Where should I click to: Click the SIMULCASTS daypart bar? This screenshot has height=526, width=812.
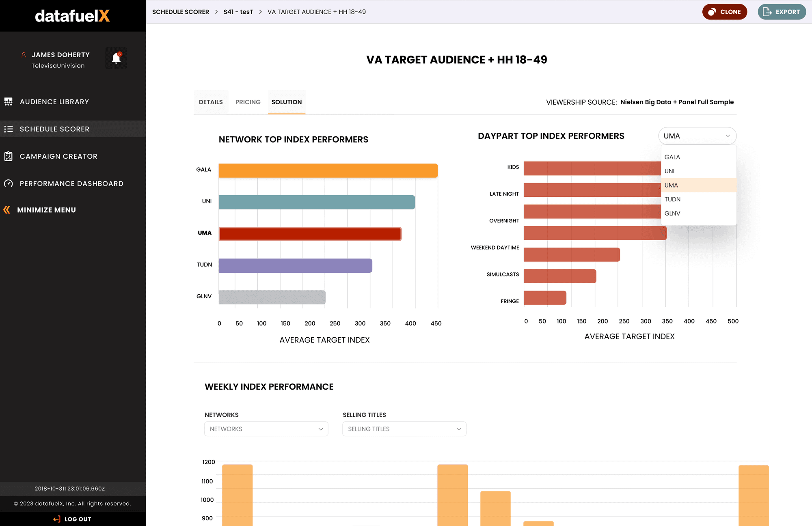(560, 276)
